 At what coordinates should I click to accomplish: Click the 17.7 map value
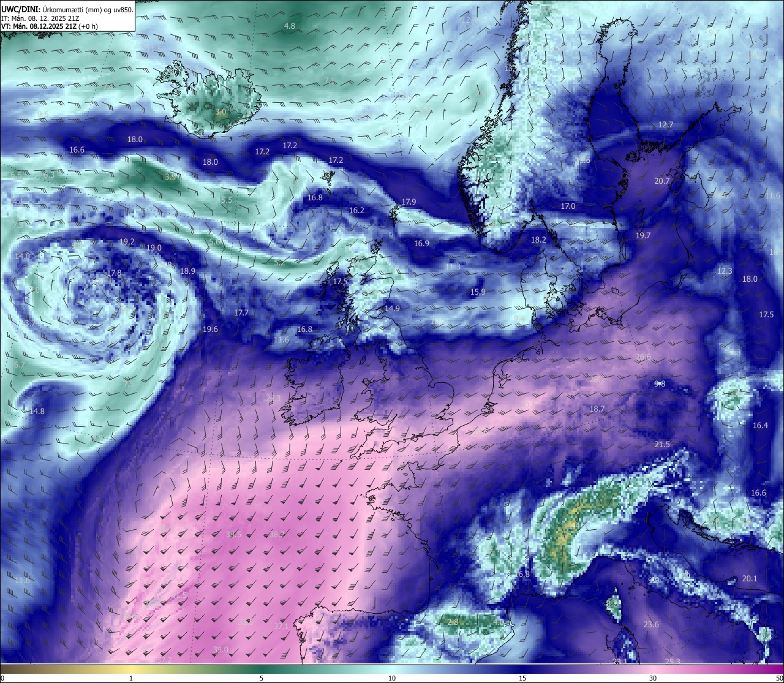pos(241,313)
